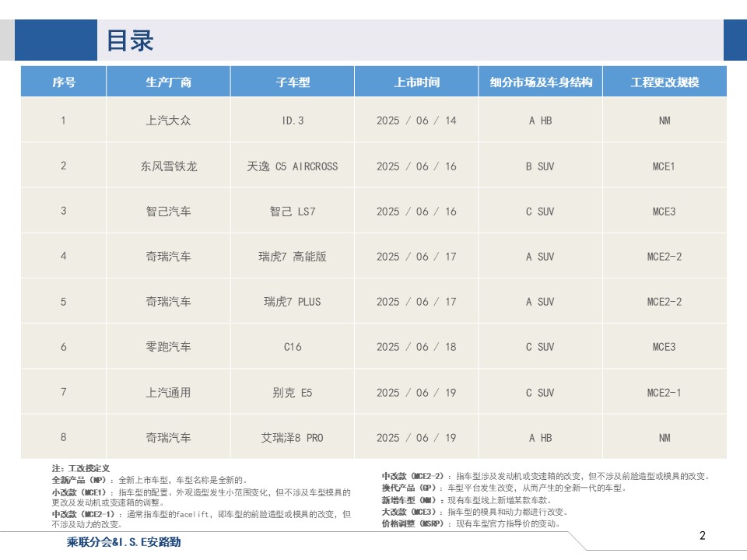The height and width of the screenshot is (560, 747).
Task: Click the MCE1 scale cell
Action: (x=665, y=166)
